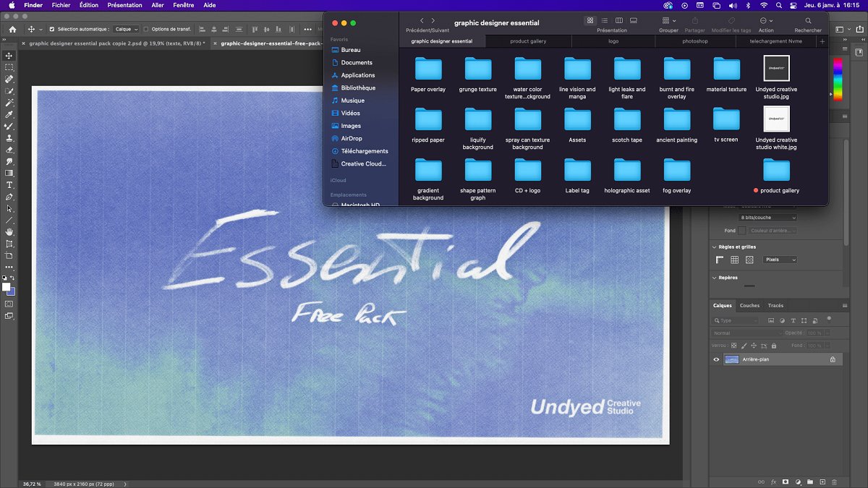Uncheck the Sélection automatique checkbox

(x=51, y=30)
